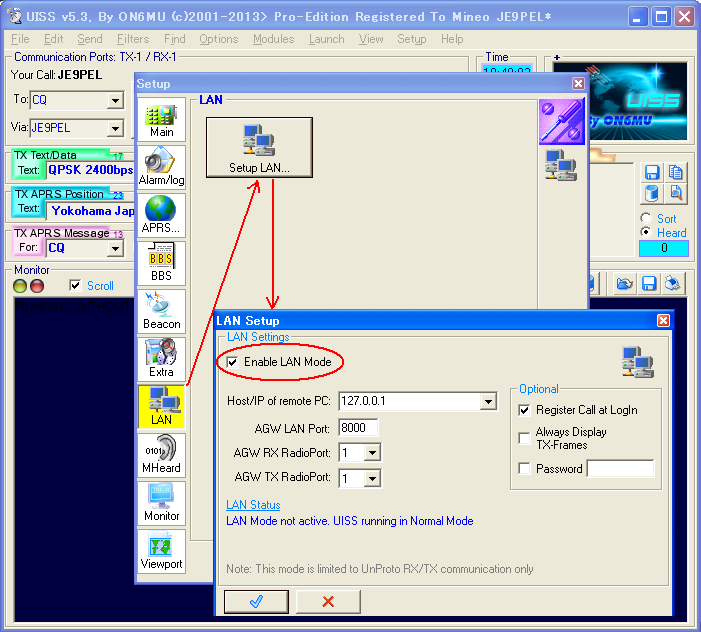Click the green monitor status light
This screenshot has height=632, width=701.
click(20, 286)
